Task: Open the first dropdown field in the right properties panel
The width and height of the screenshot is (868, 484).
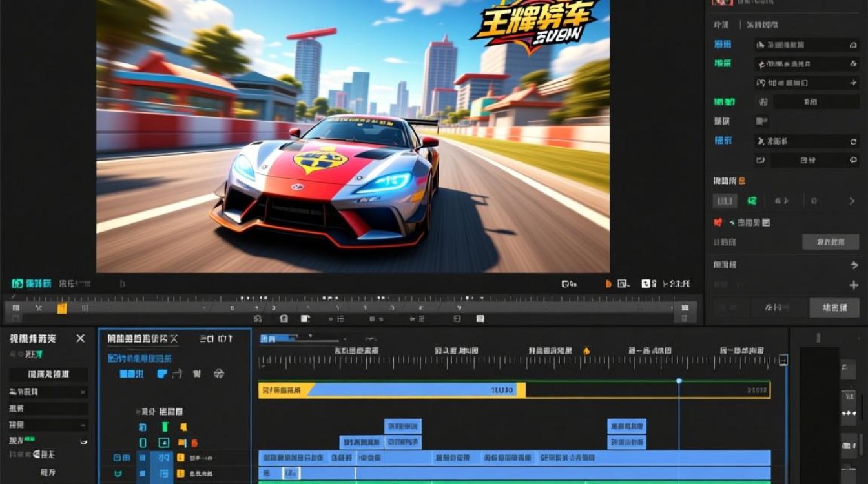Action: pos(807,45)
